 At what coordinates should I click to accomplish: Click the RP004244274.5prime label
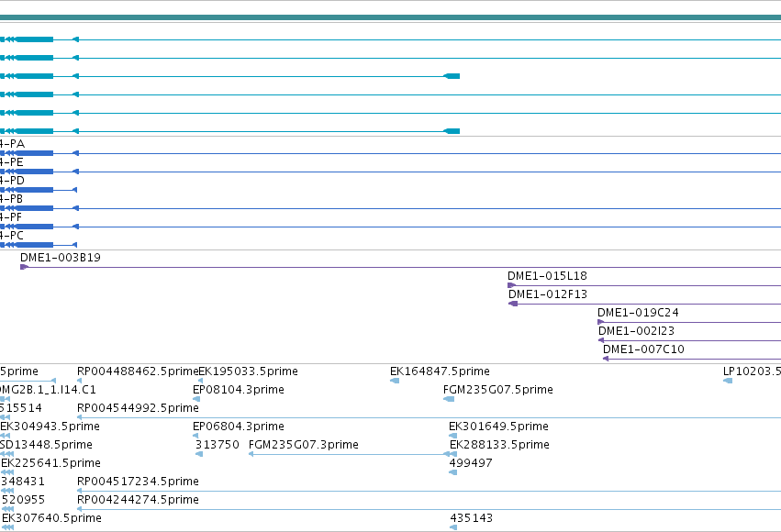click(x=138, y=500)
